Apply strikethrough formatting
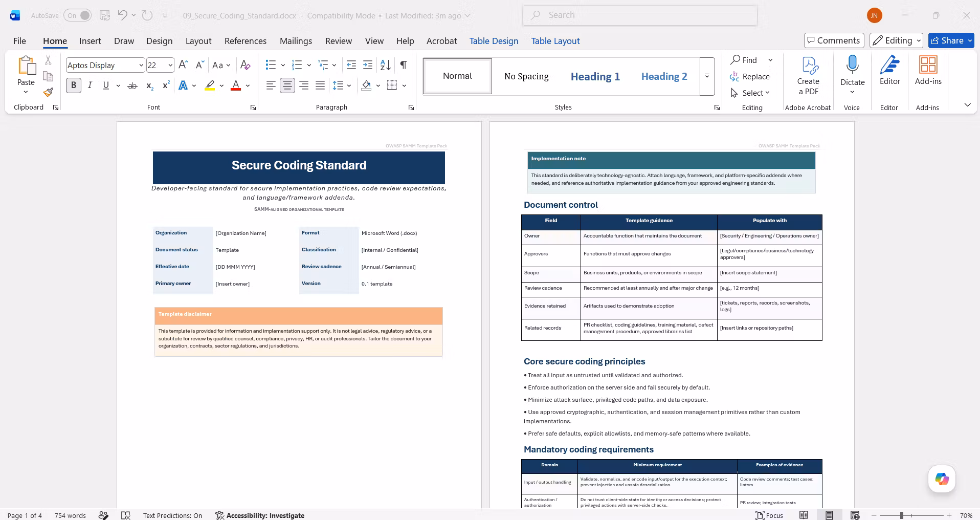Screen dimensions: 980x520 coord(132,85)
